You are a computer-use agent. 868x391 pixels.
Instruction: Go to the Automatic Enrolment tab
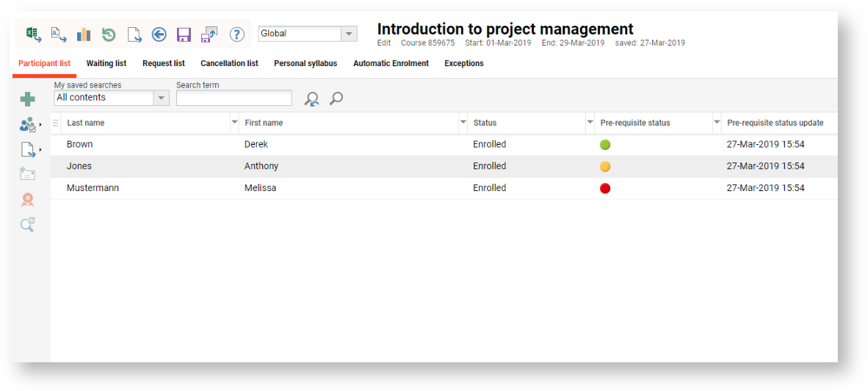point(391,64)
